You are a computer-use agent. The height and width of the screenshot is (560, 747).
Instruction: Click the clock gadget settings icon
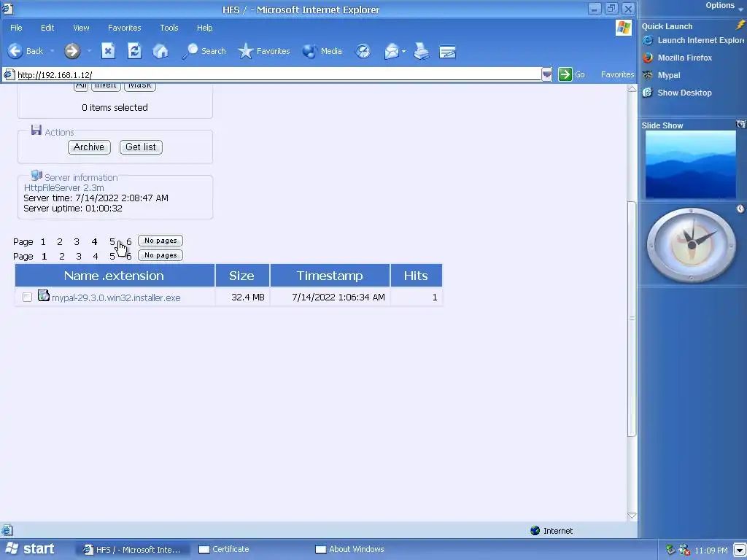(740, 209)
